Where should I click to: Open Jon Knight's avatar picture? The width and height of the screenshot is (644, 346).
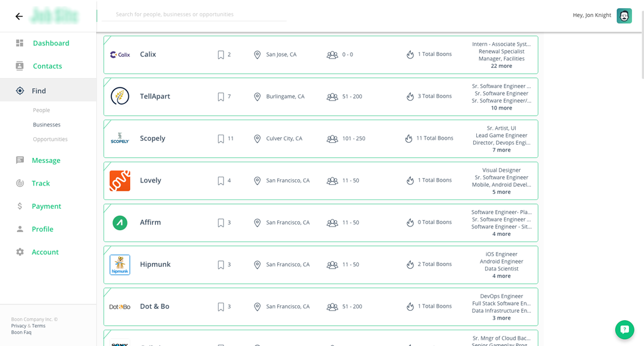(624, 16)
